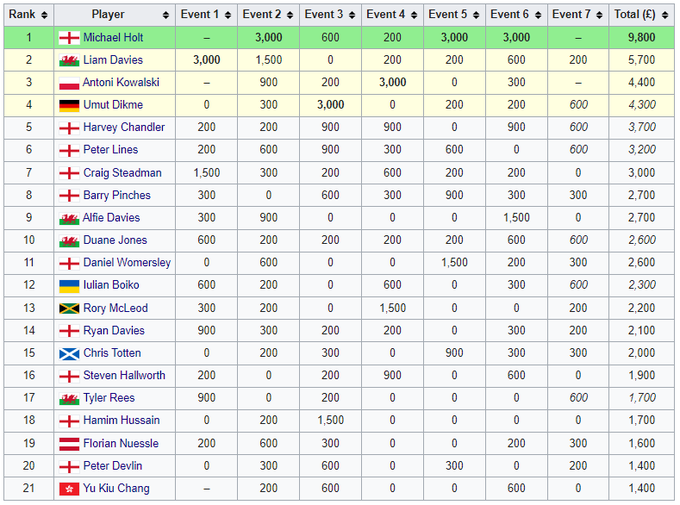Sort the table by Rank column
The height and width of the screenshot is (505, 680).
[x=28, y=15]
